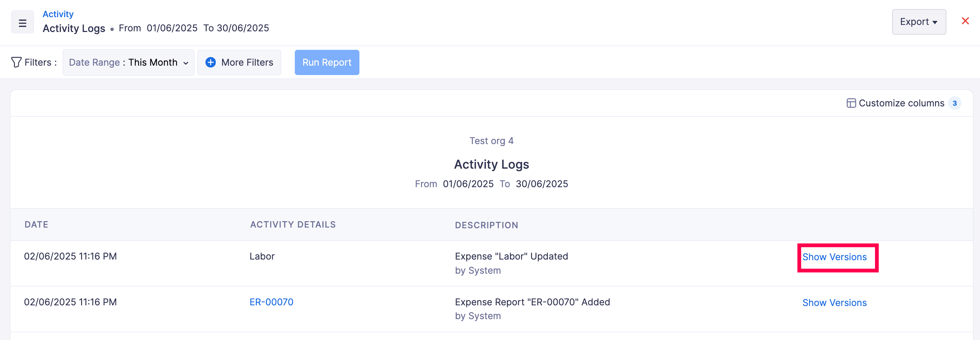Open the hamburger menu sidebar
The image size is (980, 340).
[23, 23]
